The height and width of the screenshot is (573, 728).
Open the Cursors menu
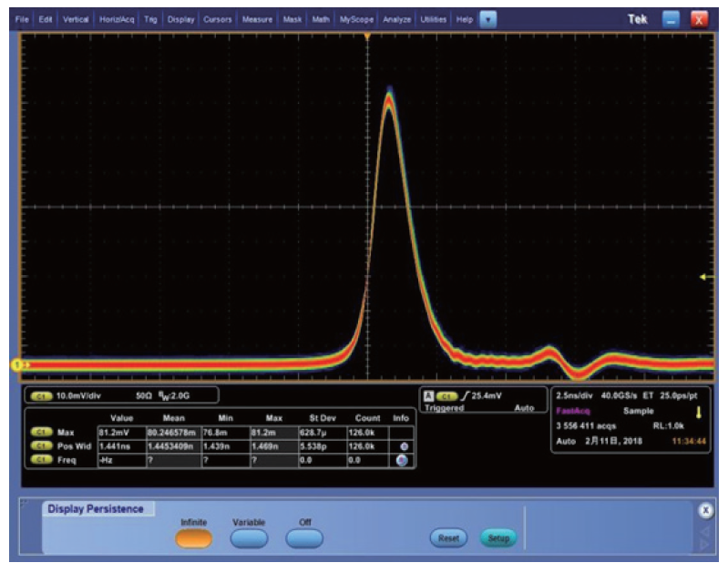coord(219,19)
